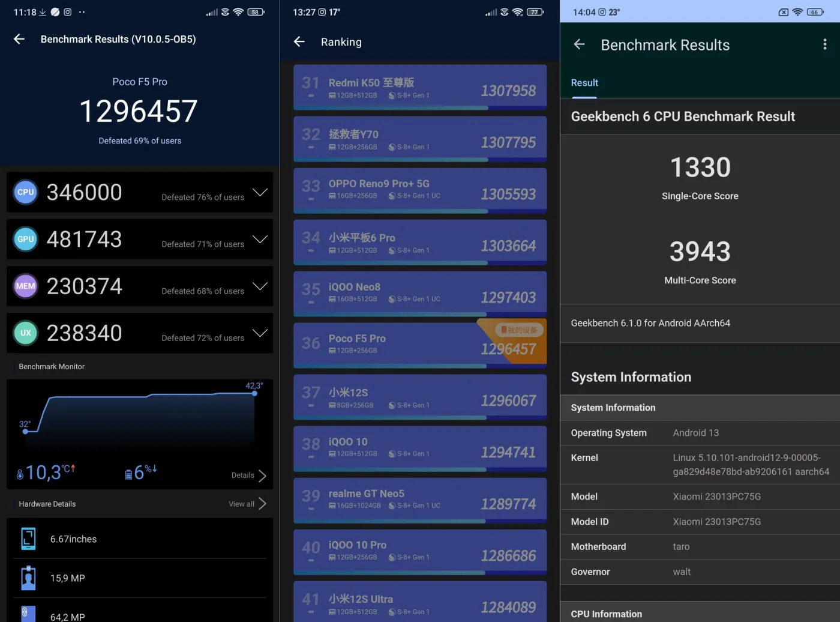The height and width of the screenshot is (622, 840).
Task: Tap the CPU score badge icon
Action: coord(26,192)
